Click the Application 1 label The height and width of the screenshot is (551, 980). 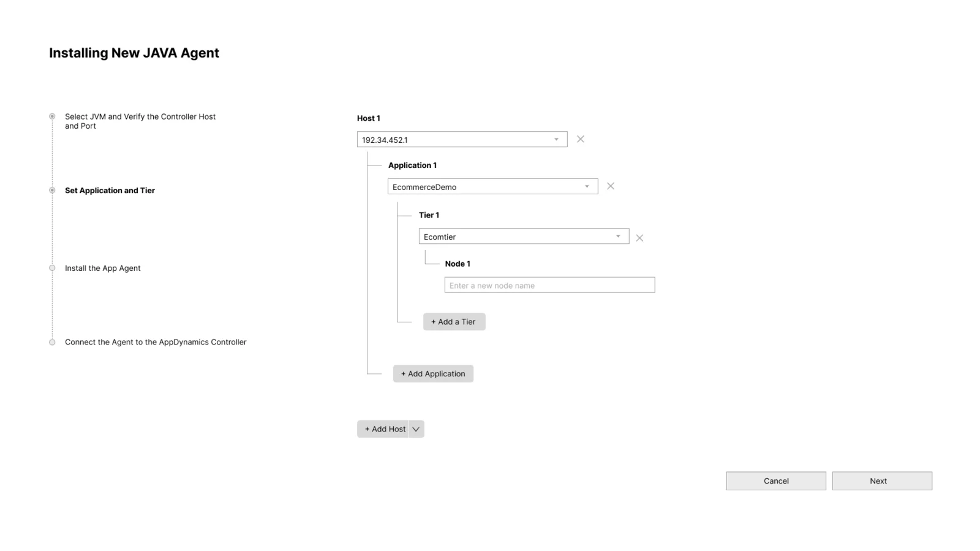(412, 165)
